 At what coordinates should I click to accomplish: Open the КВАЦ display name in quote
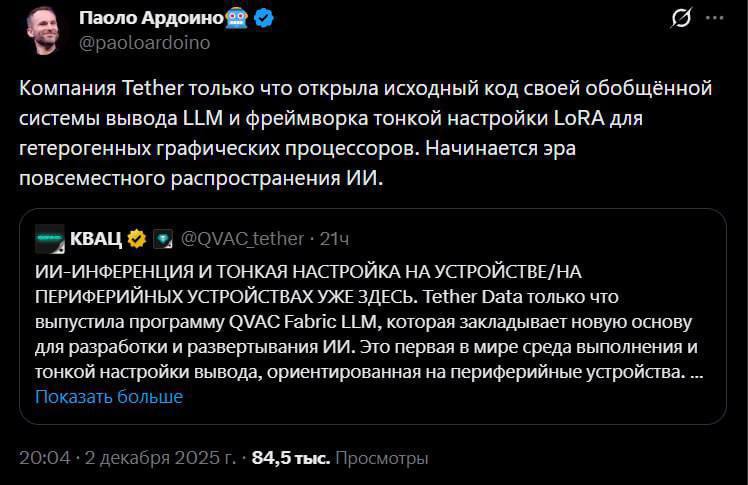(x=96, y=238)
